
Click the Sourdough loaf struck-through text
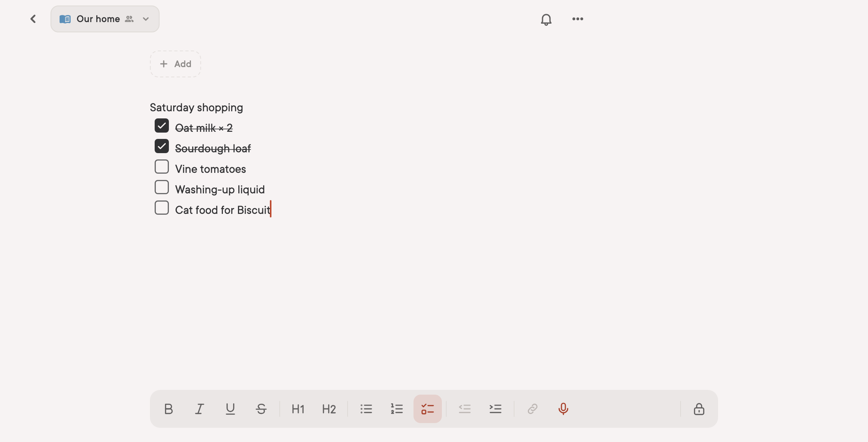213,148
